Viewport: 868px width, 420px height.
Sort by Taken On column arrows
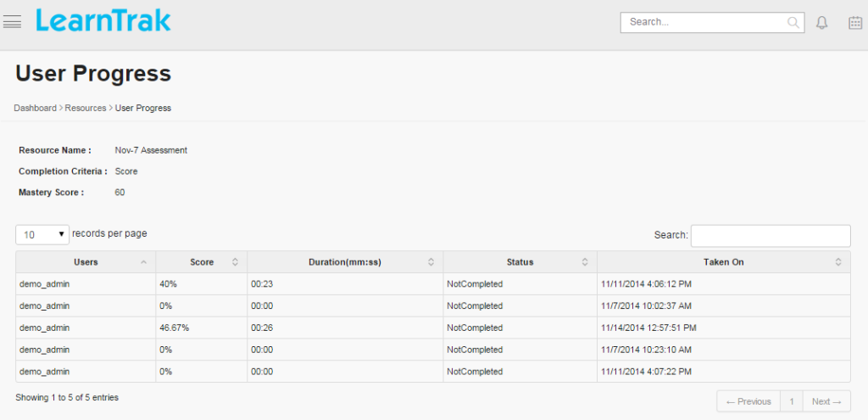pos(838,262)
